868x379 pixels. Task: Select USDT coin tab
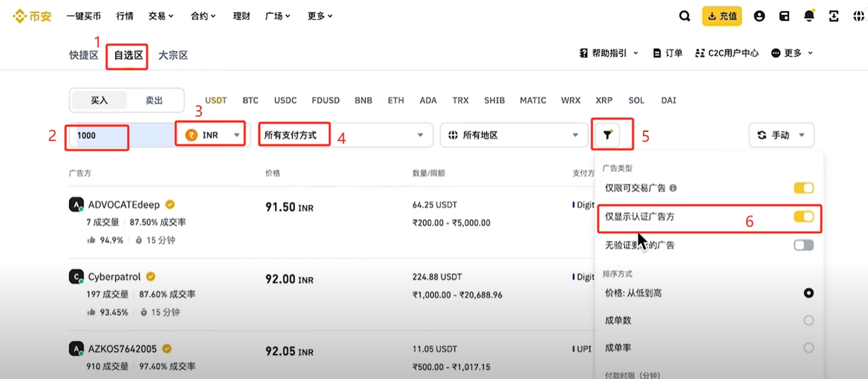(216, 101)
